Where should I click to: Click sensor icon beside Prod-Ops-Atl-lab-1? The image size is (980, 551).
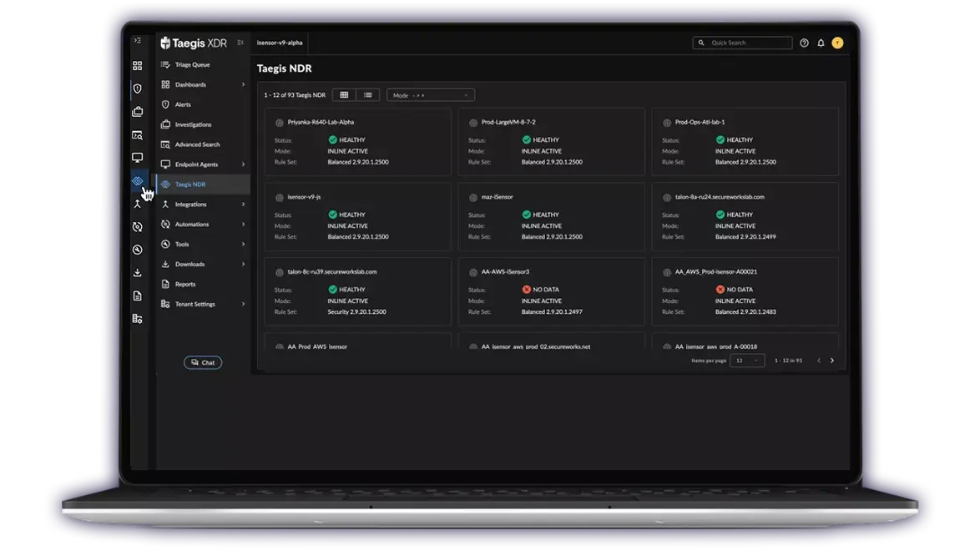(x=667, y=123)
